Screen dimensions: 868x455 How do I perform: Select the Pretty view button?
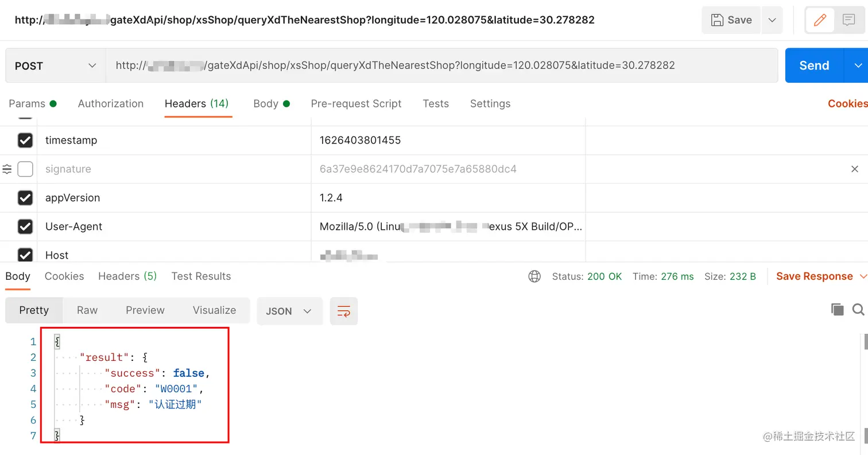tap(34, 310)
